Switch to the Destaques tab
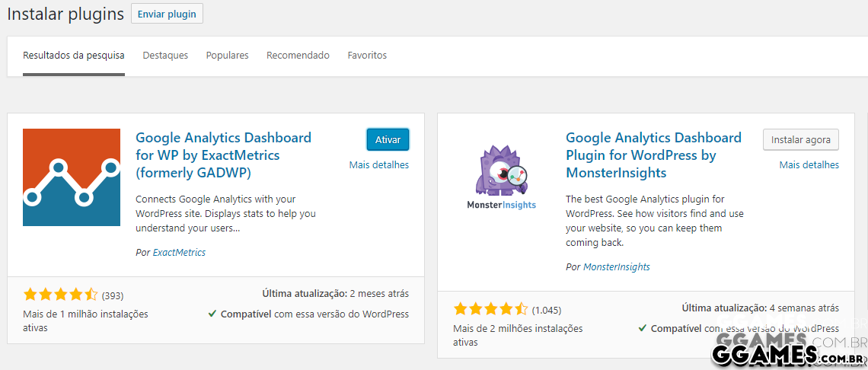The image size is (868, 370). point(165,56)
